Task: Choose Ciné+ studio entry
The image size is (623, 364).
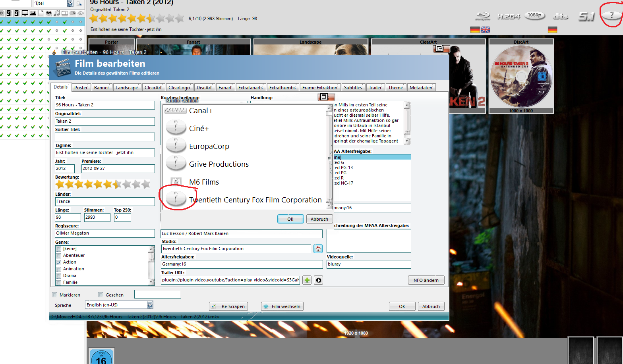Action: [244, 129]
